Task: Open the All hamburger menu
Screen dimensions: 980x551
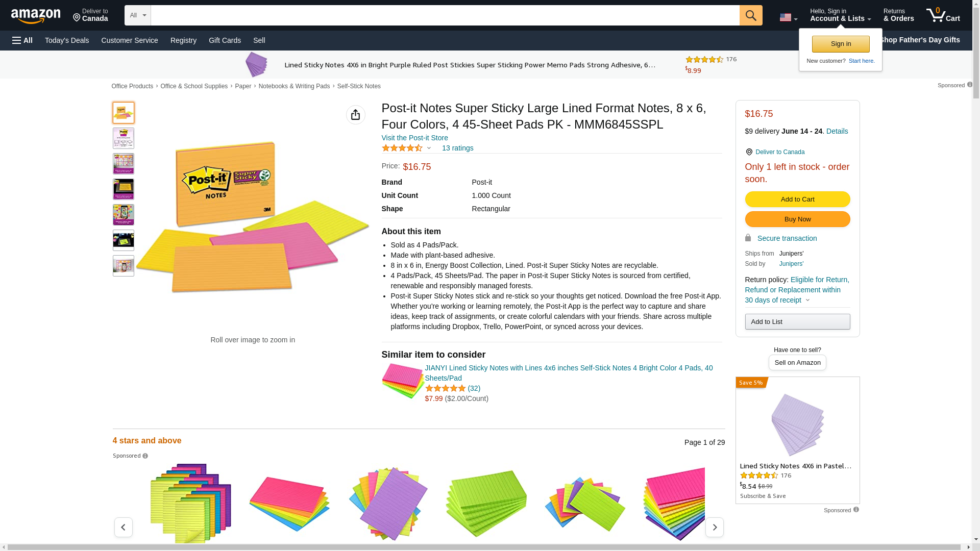Action: pyautogui.click(x=22, y=40)
